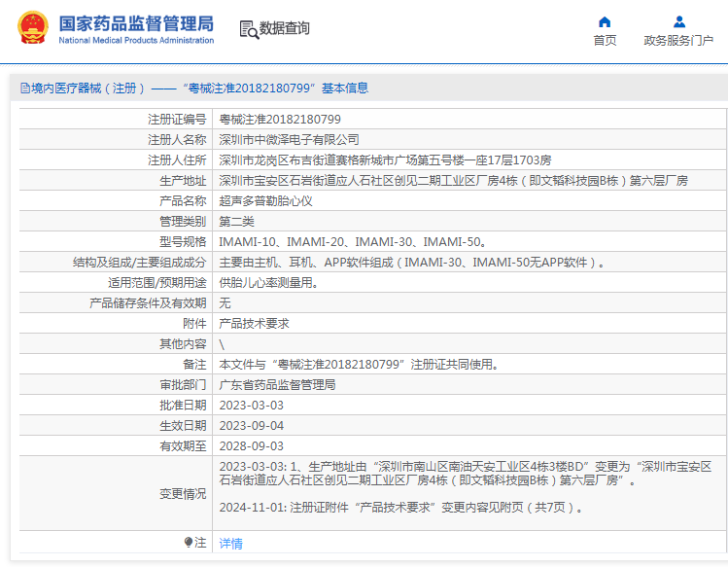Screen dimensions: 728x567
Task: Open the 数据查询 search icon
Action: pyautogui.click(x=249, y=30)
